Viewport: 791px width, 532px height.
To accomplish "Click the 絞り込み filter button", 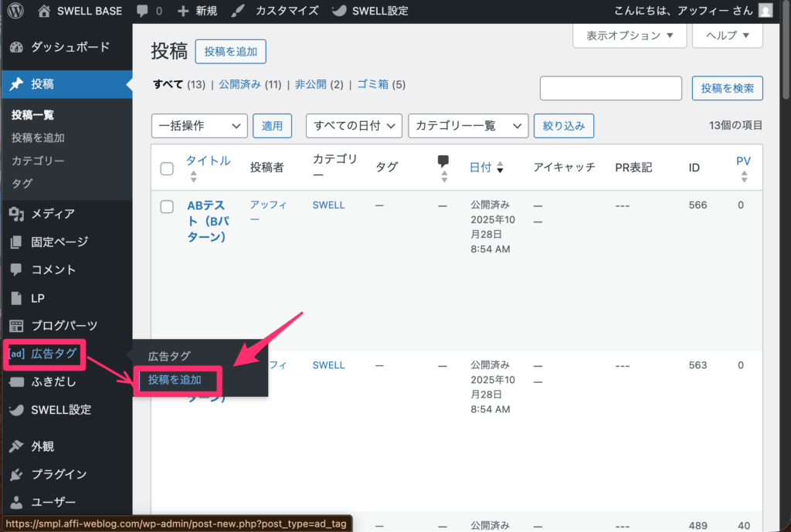I will [x=564, y=125].
